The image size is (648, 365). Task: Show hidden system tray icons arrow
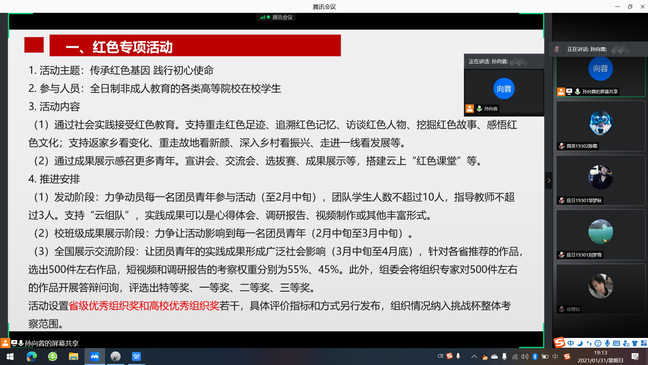474,356
